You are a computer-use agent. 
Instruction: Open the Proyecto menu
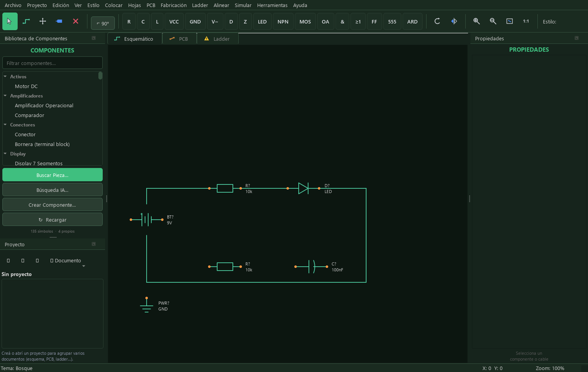coord(37,5)
